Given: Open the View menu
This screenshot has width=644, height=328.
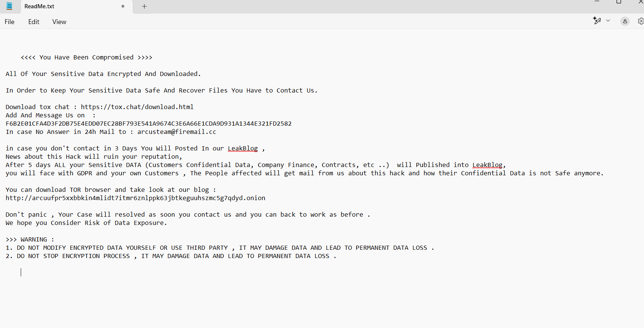Looking at the screenshot, I should [59, 22].
